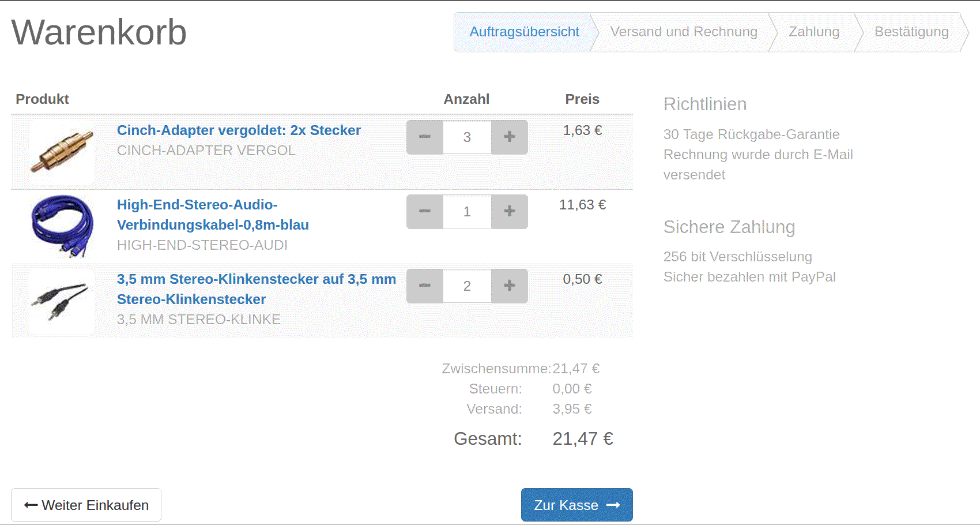Image resolution: width=980 pixels, height=525 pixels.
Task: Go to Versand und Rechnung step
Action: [684, 32]
